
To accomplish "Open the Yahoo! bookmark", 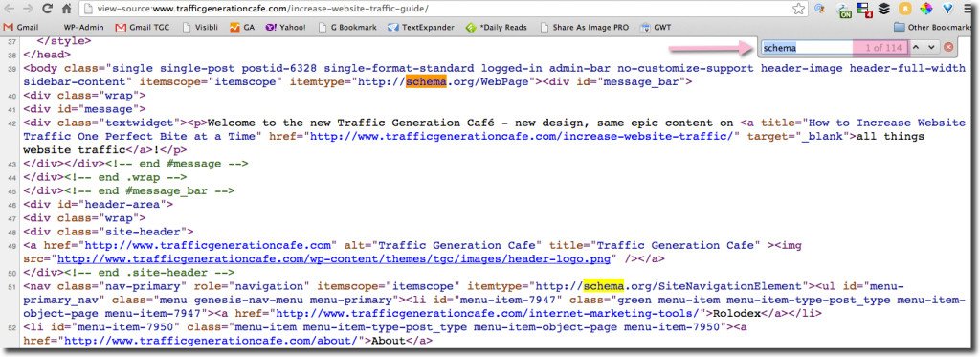I will tap(285, 28).
